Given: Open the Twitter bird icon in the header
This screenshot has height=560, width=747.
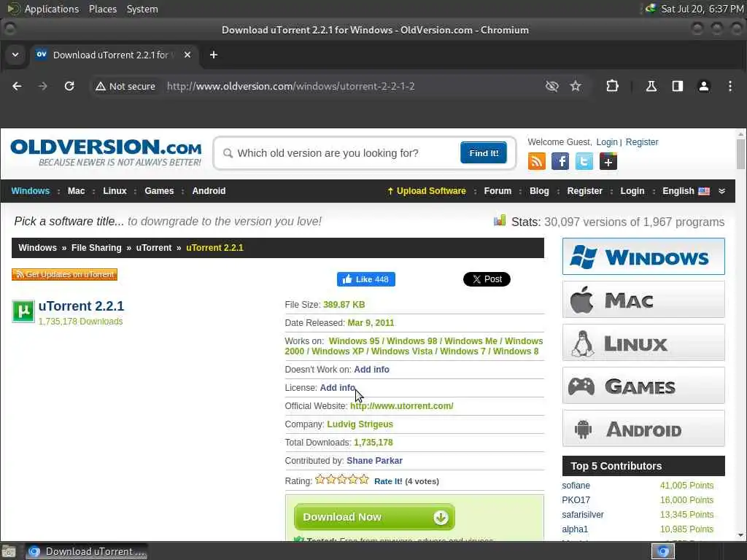Looking at the screenshot, I should 584,161.
